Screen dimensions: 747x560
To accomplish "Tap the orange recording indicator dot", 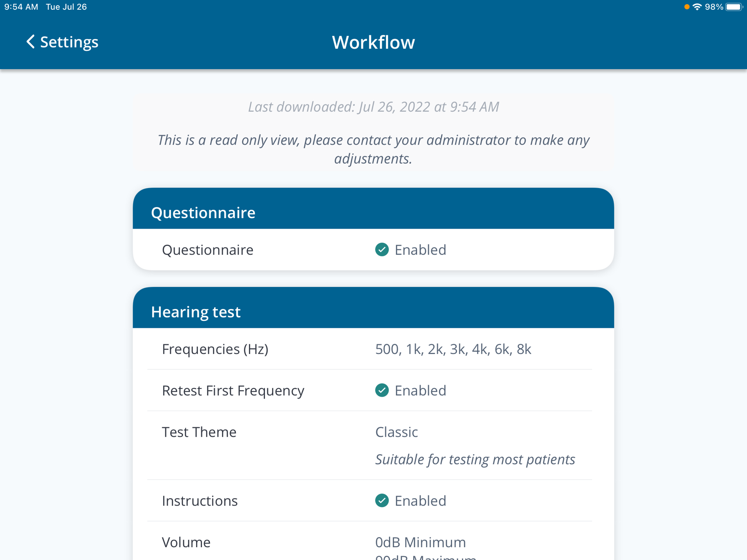I will 687,7.
